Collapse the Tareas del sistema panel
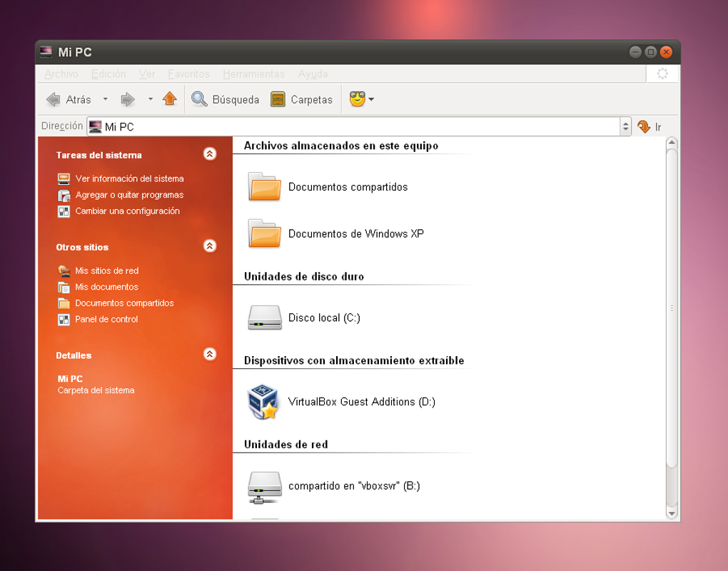This screenshot has height=571, width=728. (210, 154)
